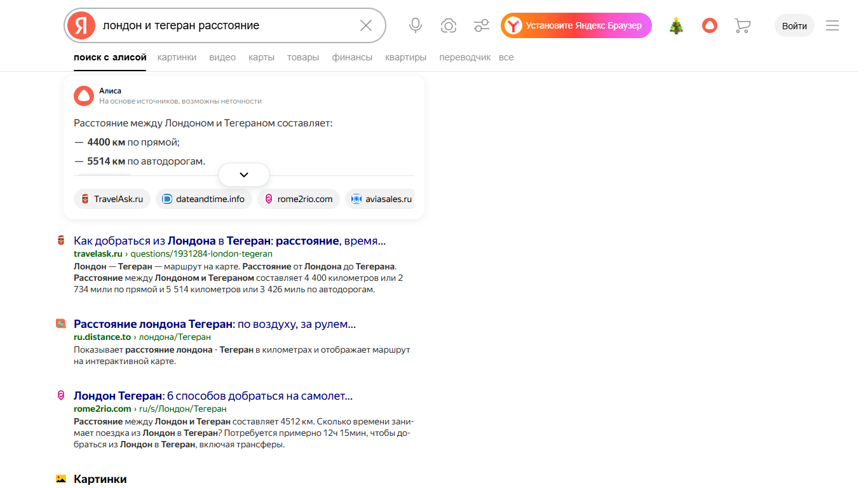Open the hamburger menu
The image size is (868, 488).
[832, 26]
